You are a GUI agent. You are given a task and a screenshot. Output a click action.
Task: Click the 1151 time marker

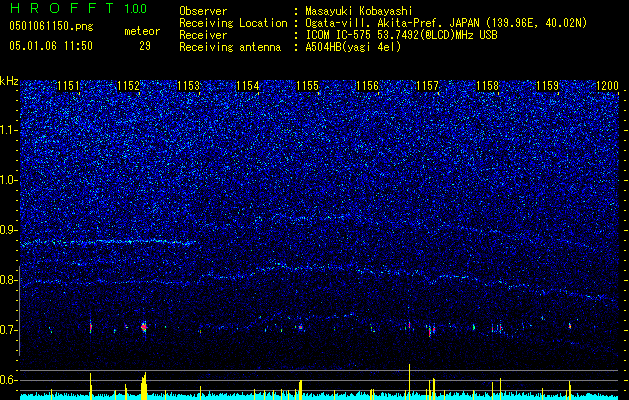(x=69, y=85)
